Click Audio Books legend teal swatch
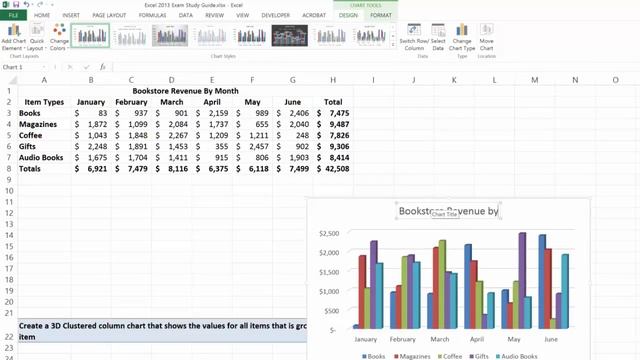 [x=498, y=356]
